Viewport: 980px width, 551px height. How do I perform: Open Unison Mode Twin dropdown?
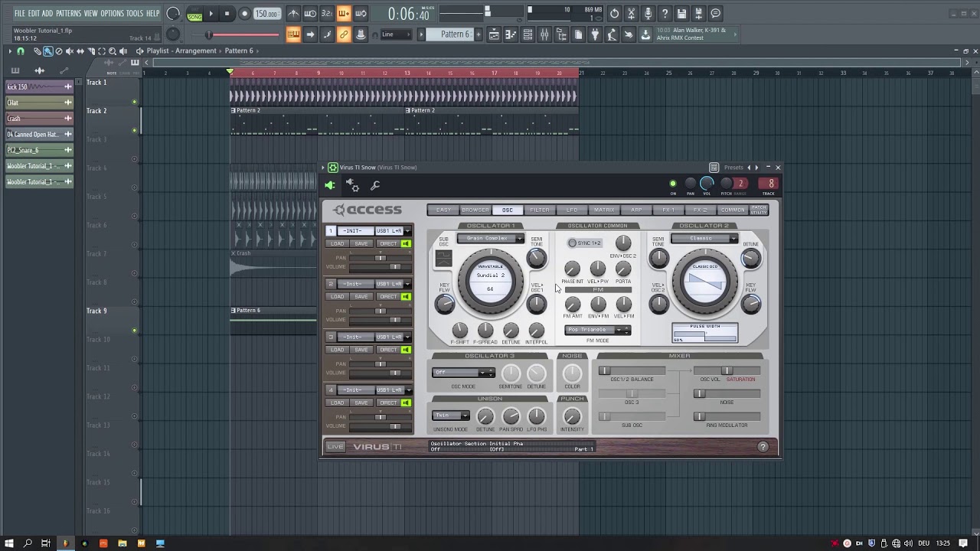(x=451, y=416)
